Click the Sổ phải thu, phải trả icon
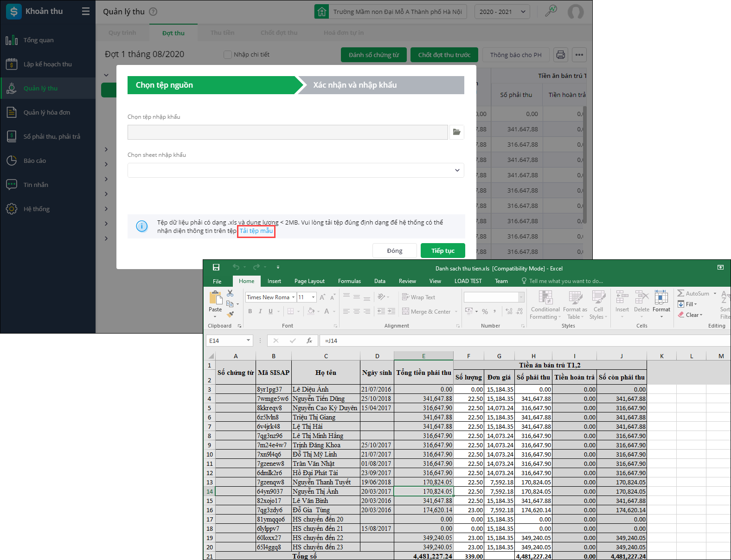Image resolution: width=731 pixels, height=560 pixels. point(12,136)
